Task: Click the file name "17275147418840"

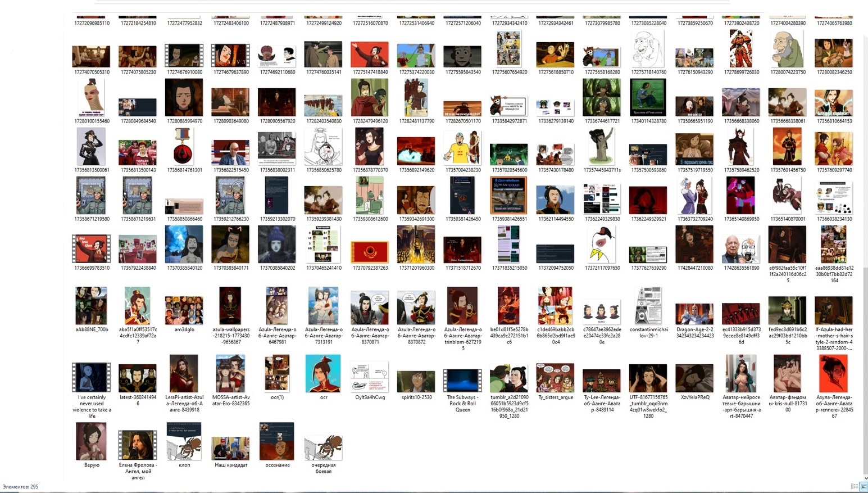Action: 370,72
